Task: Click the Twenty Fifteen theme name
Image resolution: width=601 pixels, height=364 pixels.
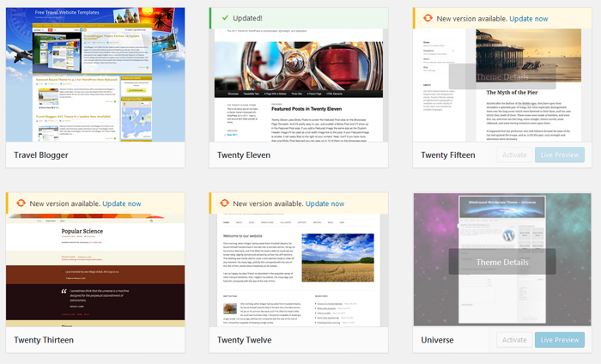Action: (x=448, y=155)
